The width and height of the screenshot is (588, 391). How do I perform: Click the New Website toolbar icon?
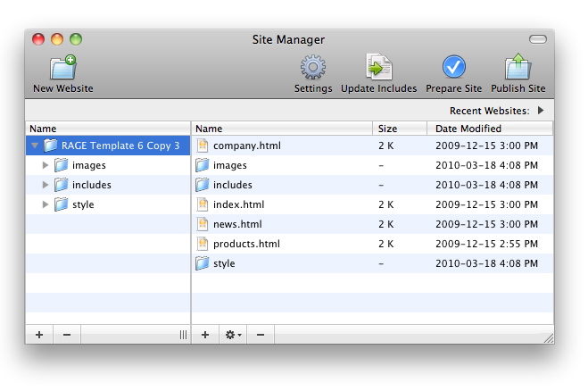pyautogui.click(x=62, y=68)
